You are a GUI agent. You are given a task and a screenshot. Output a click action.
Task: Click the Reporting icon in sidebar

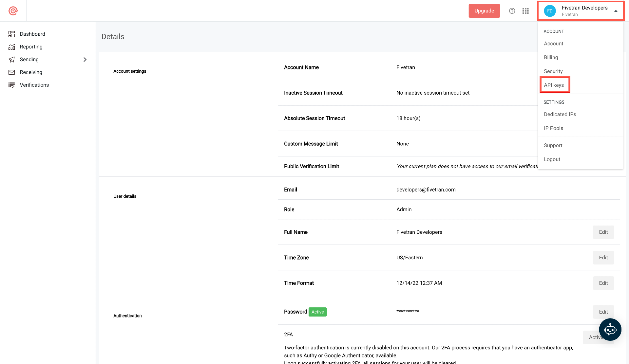[x=12, y=46]
